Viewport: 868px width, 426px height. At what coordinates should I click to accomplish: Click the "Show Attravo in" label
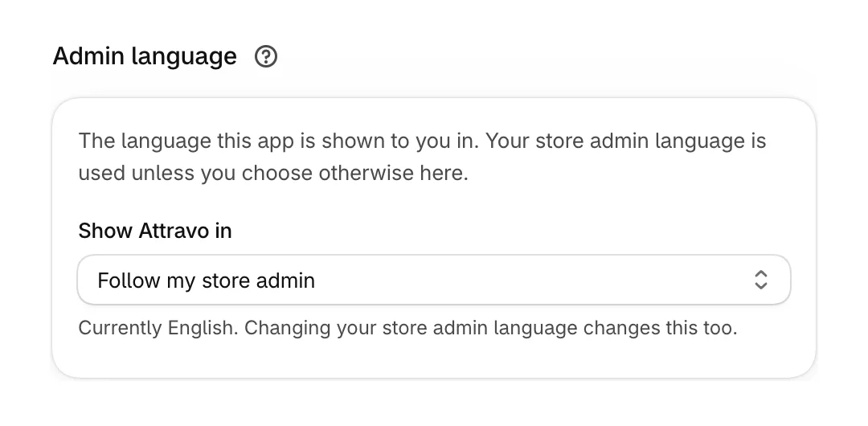coord(155,231)
